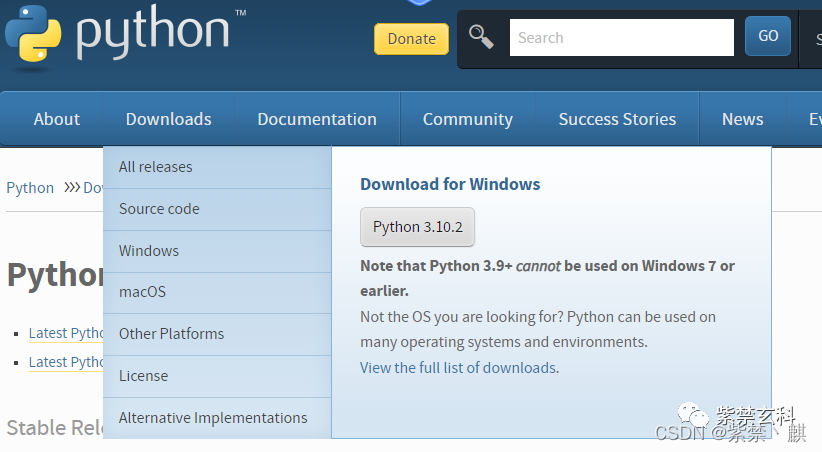Click the second Latest Python link
This screenshot has width=822, height=452.
[x=66, y=362]
